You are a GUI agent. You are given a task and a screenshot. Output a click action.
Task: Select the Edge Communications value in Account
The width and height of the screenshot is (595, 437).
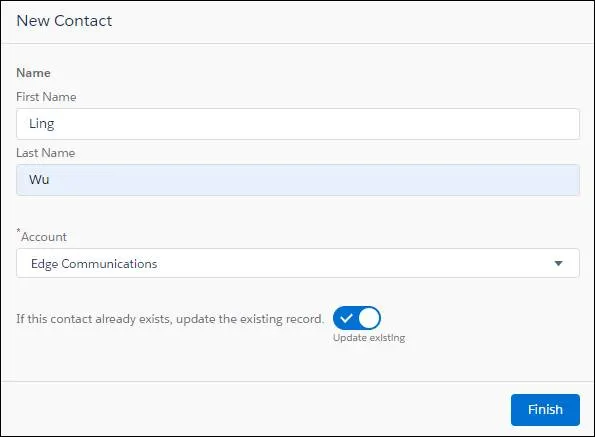pyautogui.click(x=94, y=264)
